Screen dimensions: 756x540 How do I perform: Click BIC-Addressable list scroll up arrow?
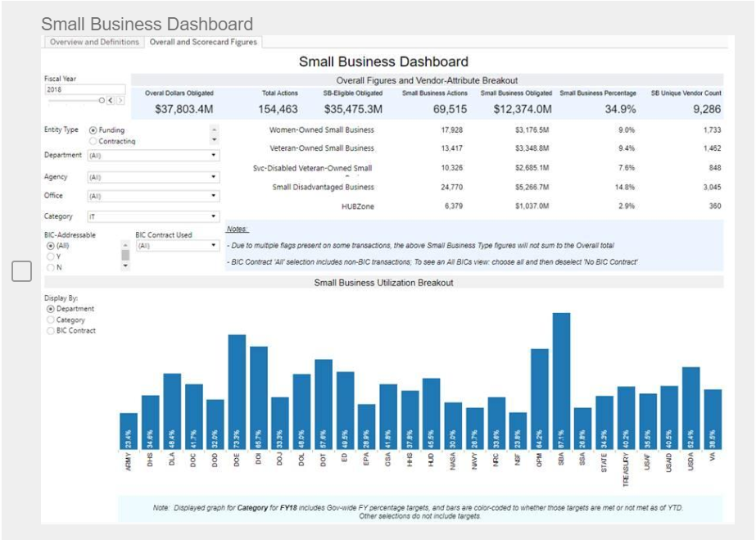pos(125,245)
